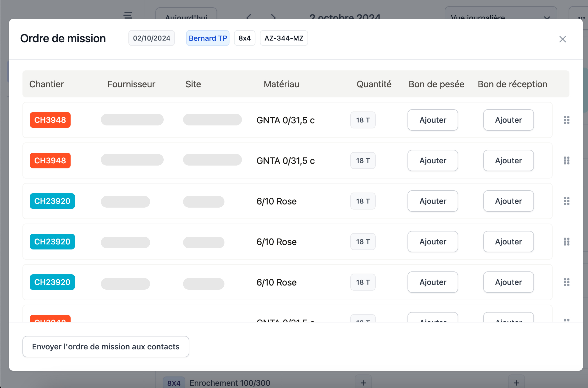Click the 02/10/2024 date badge

(151, 38)
